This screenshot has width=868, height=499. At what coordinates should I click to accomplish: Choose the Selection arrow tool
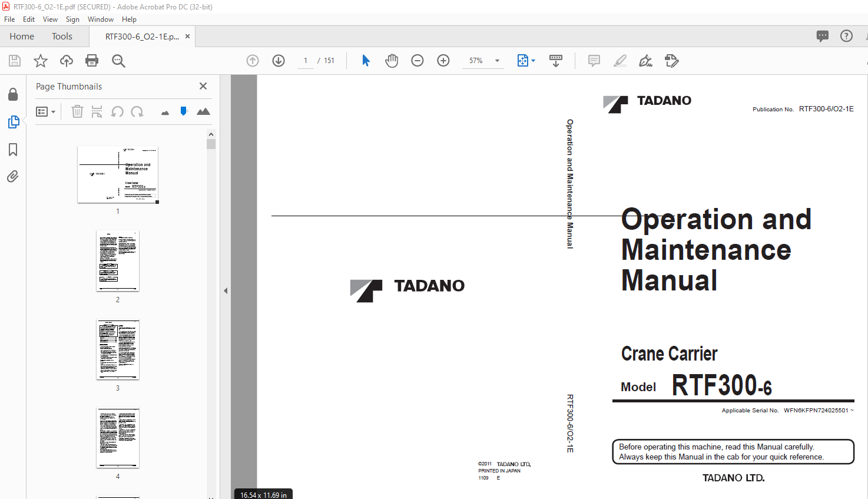pos(366,61)
